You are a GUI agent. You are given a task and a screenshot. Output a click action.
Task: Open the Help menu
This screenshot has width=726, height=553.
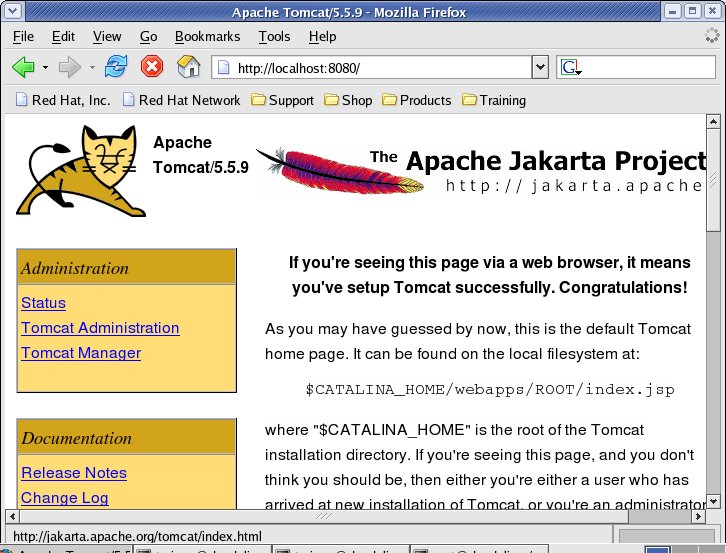click(x=322, y=36)
